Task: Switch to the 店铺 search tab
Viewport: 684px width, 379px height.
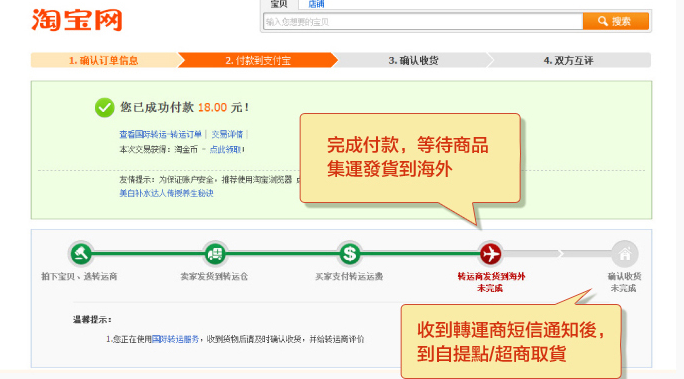Action: pyautogui.click(x=316, y=4)
